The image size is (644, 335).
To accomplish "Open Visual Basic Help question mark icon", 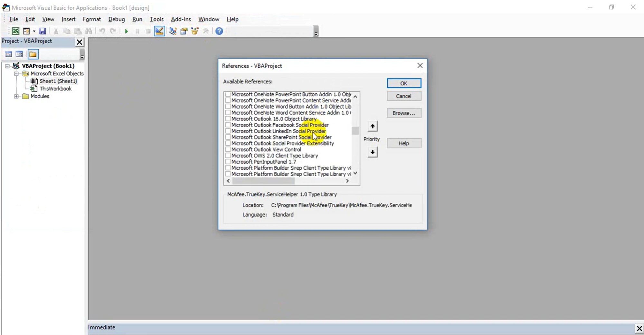I will [x=219, y=31].
